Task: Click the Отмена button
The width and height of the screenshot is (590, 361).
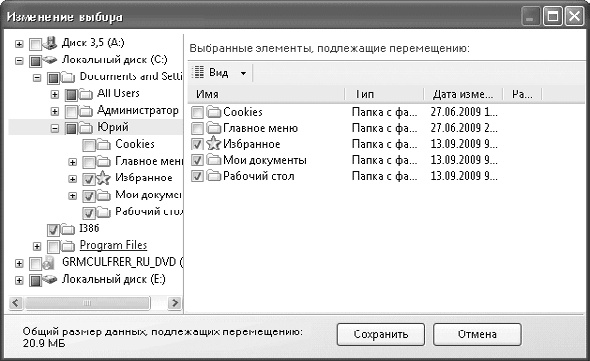Action: click(477, 334)
